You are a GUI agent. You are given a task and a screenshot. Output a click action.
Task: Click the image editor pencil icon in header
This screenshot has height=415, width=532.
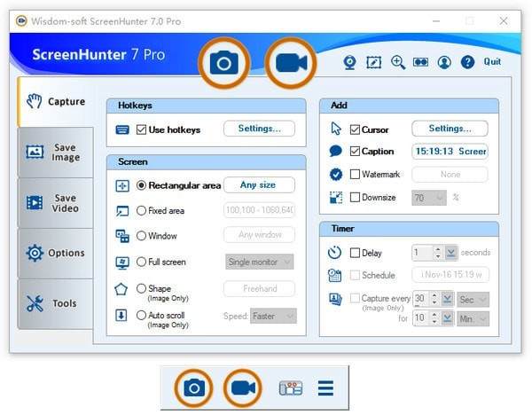pos(374,62)
